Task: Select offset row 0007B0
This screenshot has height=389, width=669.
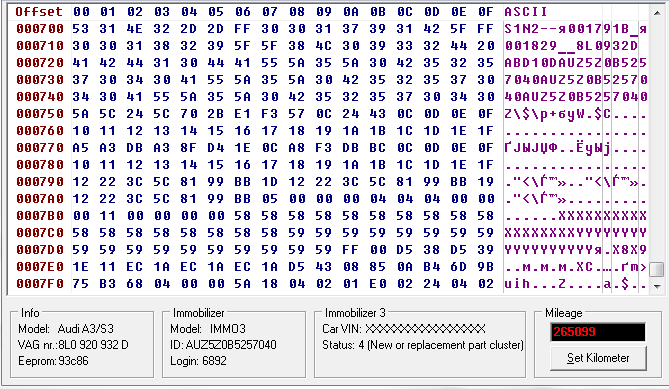Action: point(40,216)
